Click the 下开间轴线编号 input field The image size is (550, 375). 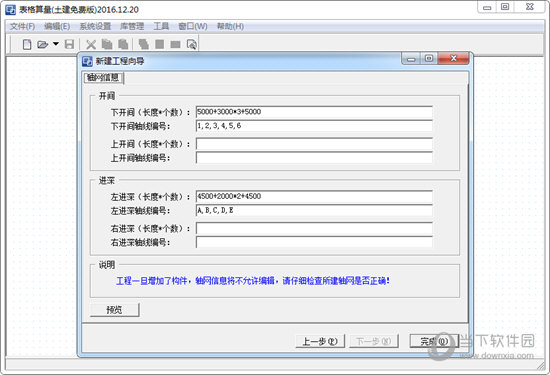[314, 126]
